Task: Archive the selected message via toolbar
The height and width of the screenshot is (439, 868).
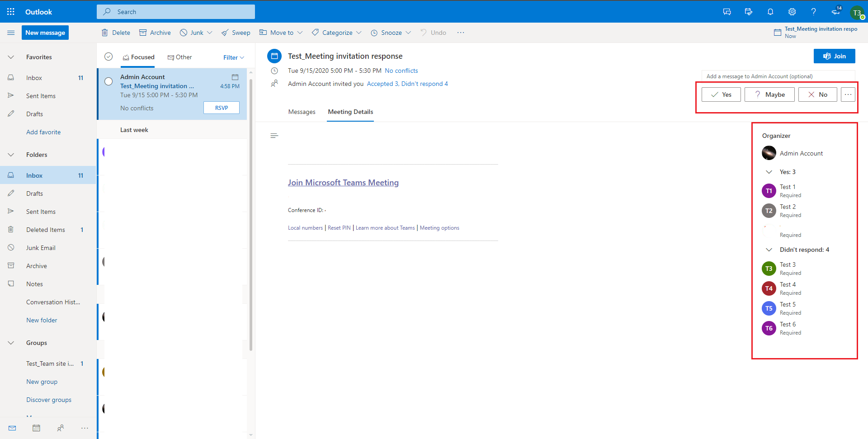Action: click(155, 33)
